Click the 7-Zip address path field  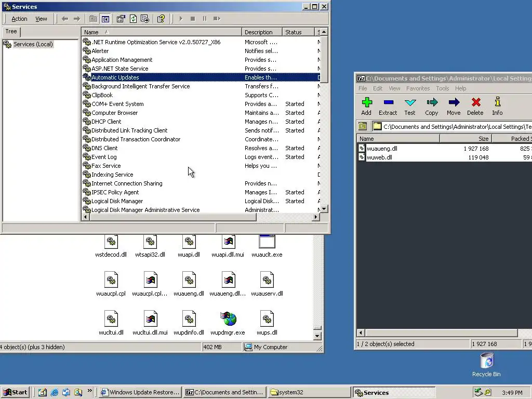tap(452, 127)
